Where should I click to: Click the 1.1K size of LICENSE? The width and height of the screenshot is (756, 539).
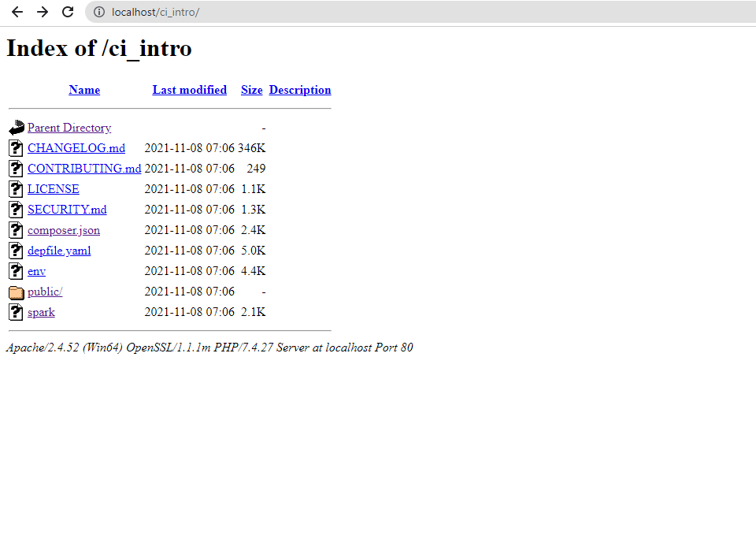253,189
